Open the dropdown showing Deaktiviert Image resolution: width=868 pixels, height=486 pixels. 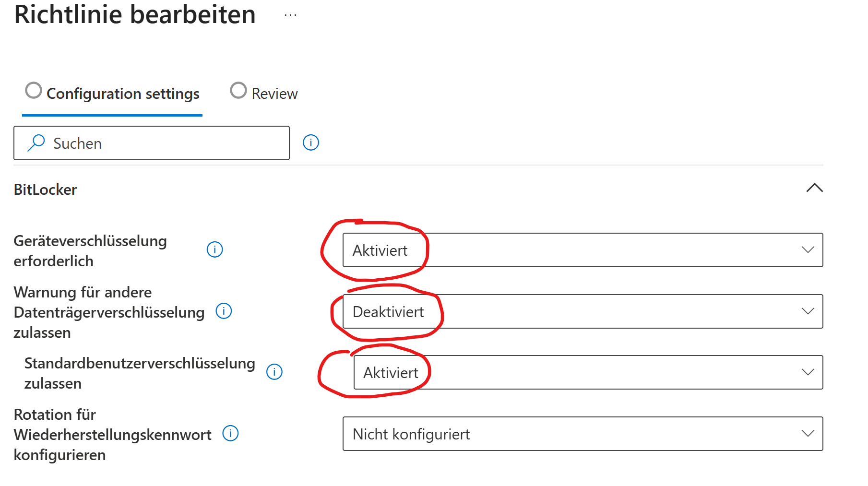pos(583,311)
